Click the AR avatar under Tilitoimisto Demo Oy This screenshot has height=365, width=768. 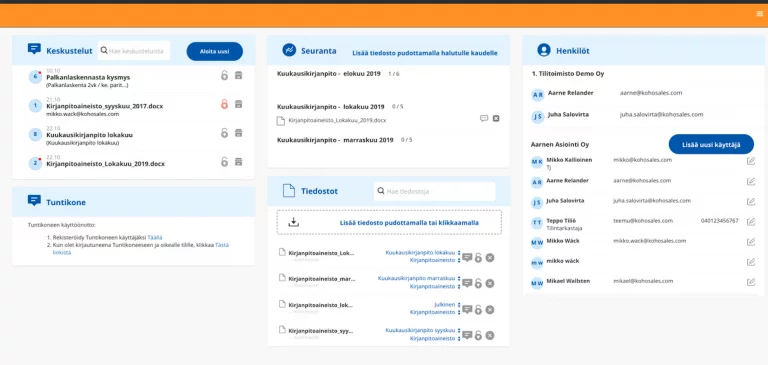[538, 95]
